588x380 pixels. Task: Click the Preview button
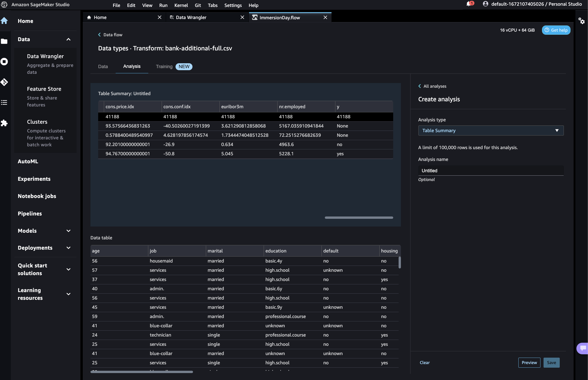pyautogui.click(x=529, y=363)
